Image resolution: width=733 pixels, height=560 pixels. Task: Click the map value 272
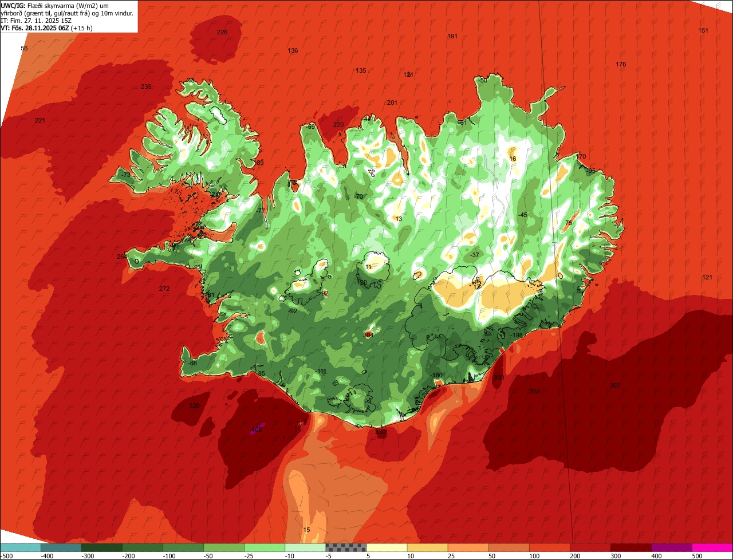(x=164, y=289)
